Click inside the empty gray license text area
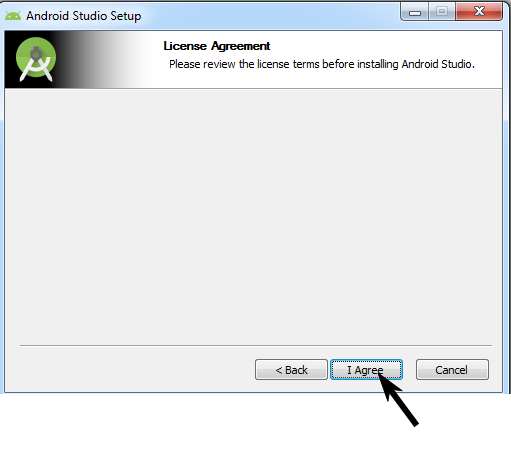Image resolution: width=511 pixels, height=453 pixels. click(253, 217)
